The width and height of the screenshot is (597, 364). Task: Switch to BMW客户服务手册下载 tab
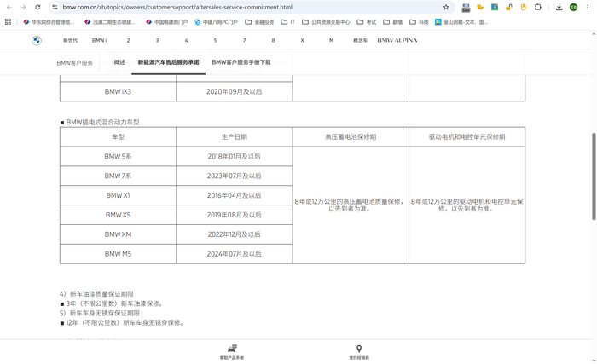pos(241,62)
